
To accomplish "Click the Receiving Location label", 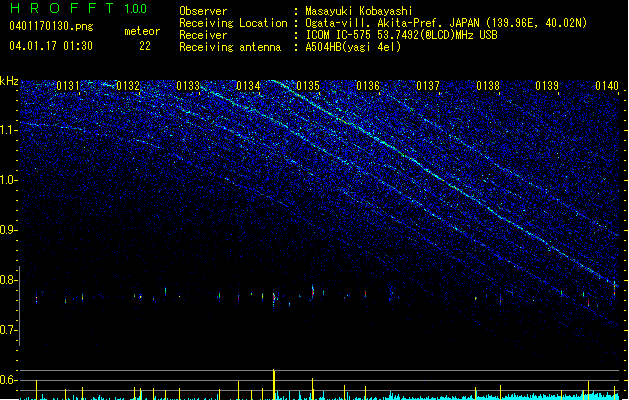I will [233, 23].
